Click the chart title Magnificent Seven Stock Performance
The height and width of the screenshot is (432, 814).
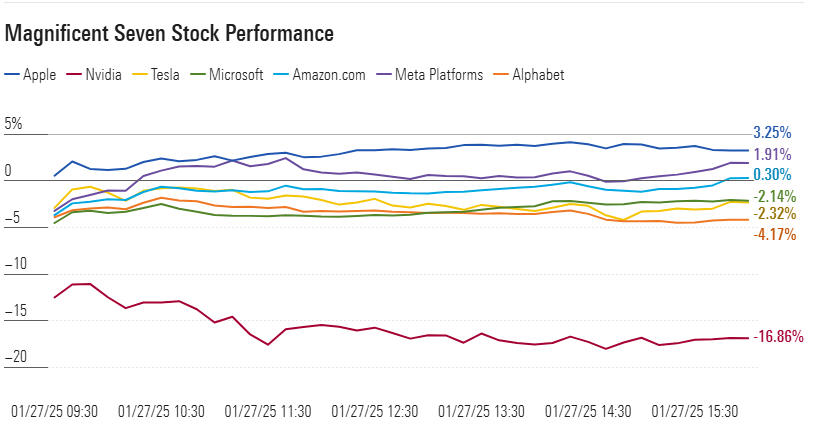(x=169, y=33)
